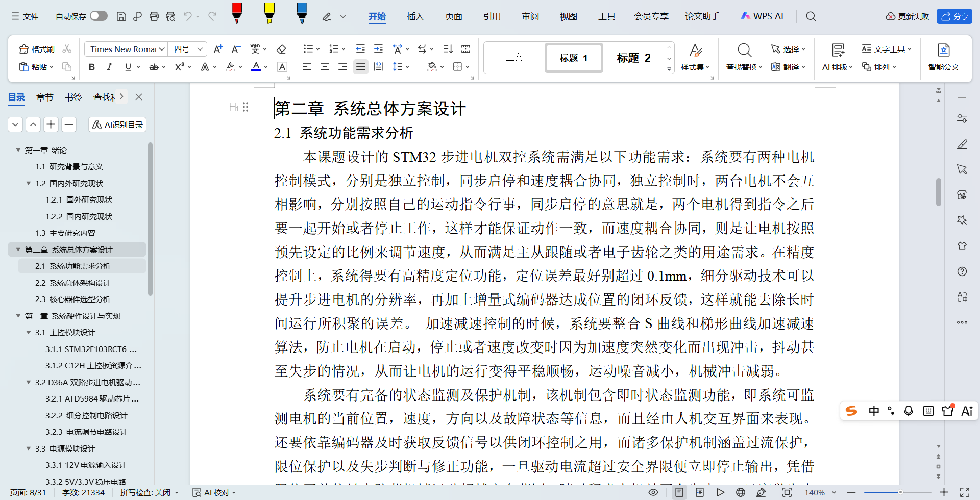Click the increase indent icon
This screenshot has height=500, width=980.
(378, 49)
